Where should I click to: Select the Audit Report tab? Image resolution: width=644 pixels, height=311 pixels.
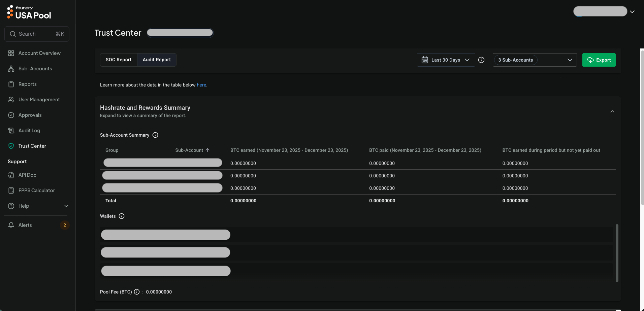157,60
